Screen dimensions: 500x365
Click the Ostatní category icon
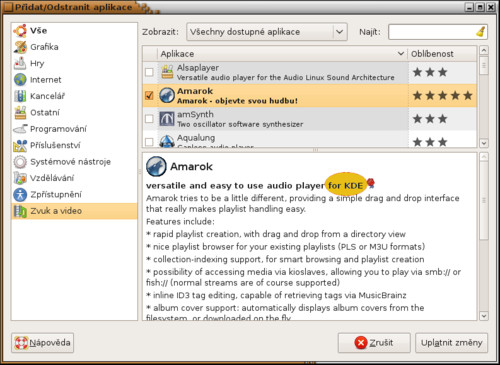point(20,112)
